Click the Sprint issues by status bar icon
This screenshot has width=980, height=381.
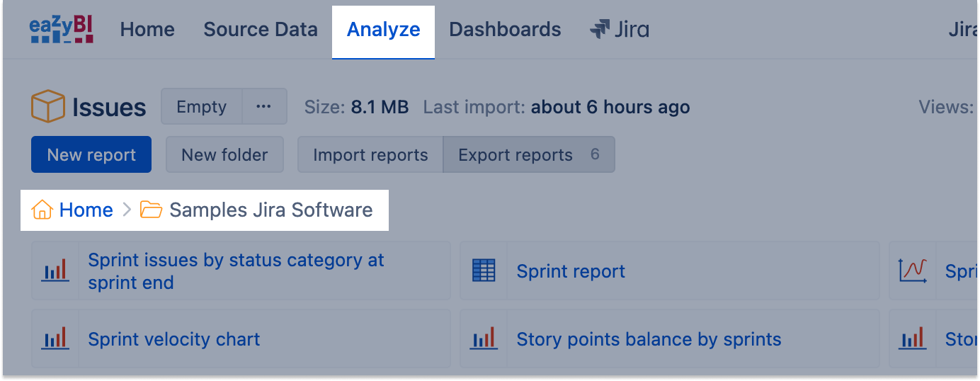coord(55,271)
